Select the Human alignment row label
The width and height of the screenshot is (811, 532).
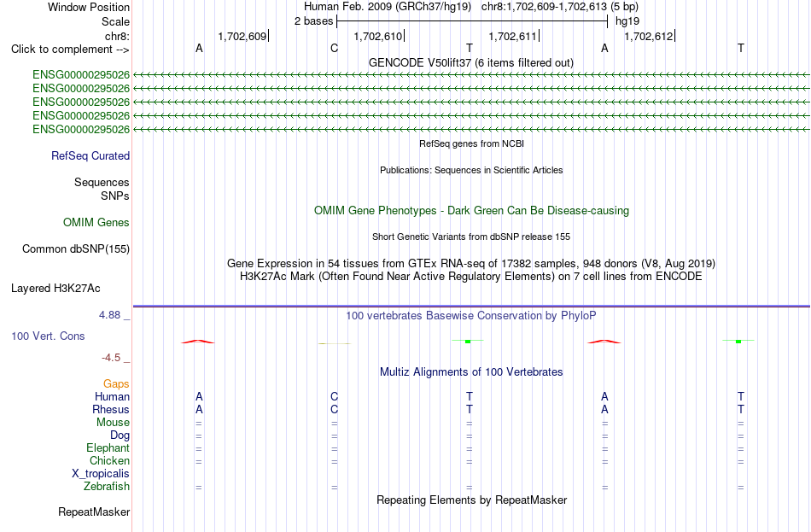[x=112, y=397]
